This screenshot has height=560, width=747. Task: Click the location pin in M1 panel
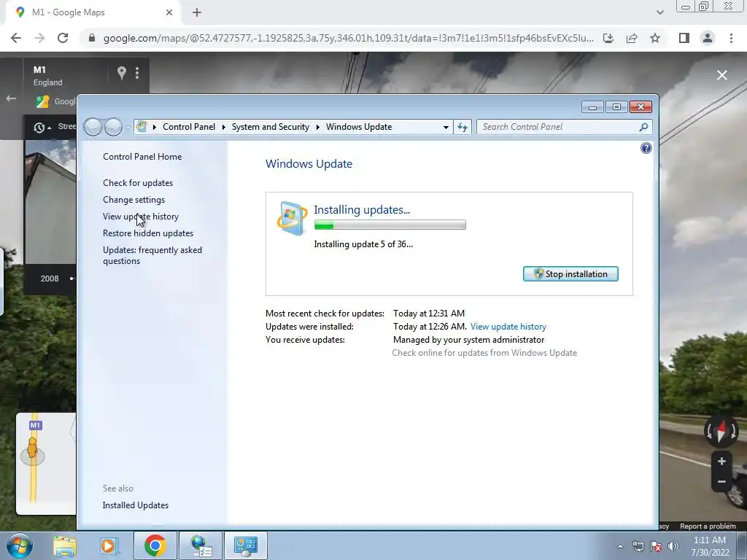pos(122,73)
